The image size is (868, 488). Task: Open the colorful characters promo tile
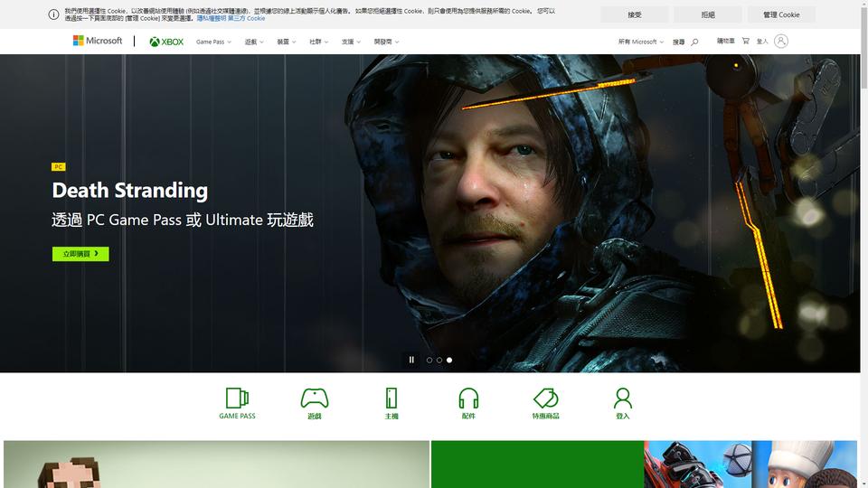(x=750, y=465)
